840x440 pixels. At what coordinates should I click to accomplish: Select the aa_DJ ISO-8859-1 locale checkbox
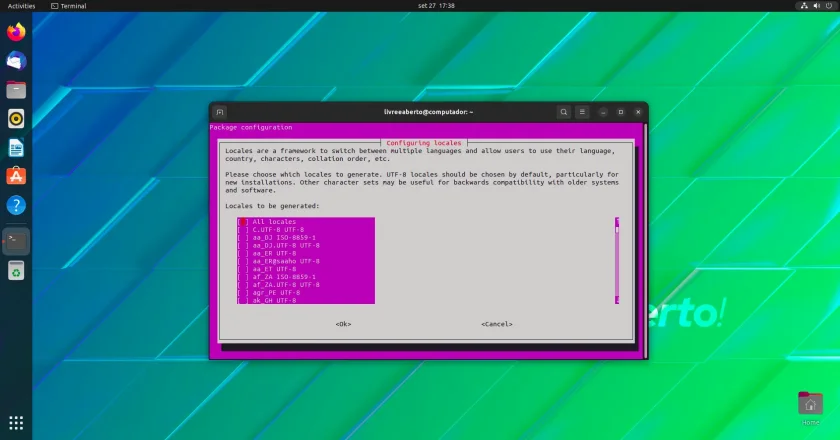click(x=243, y=237)
